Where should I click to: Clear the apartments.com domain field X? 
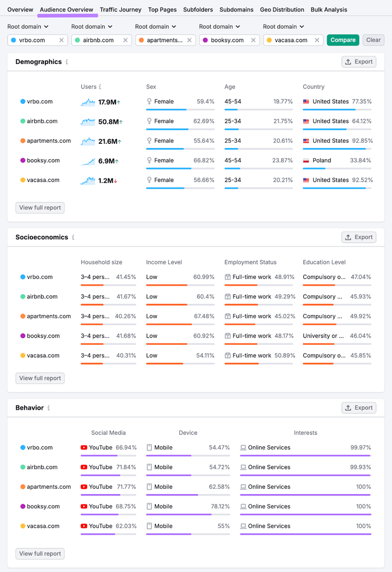click(x=189, y=40)
